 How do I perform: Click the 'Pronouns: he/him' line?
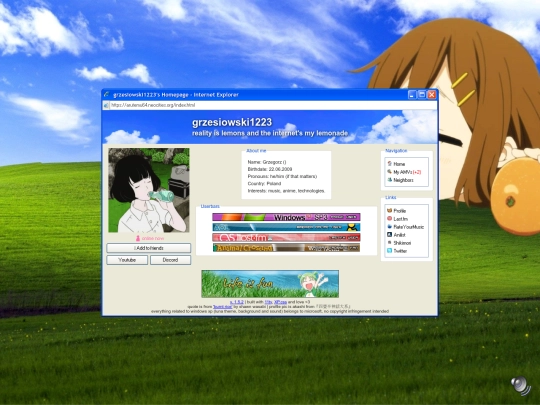(282, 176)
